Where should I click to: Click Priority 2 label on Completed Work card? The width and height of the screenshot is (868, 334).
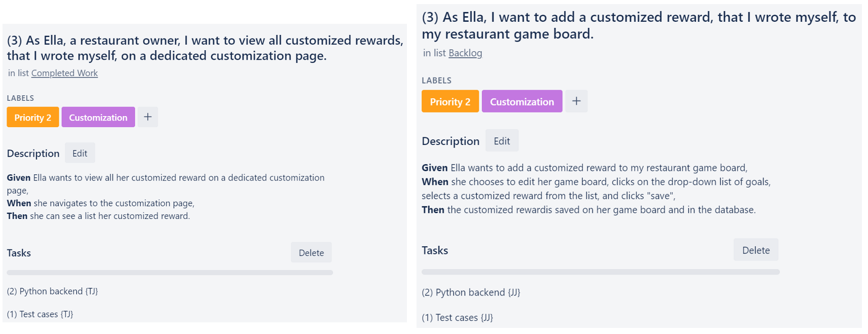pos(33,117)
